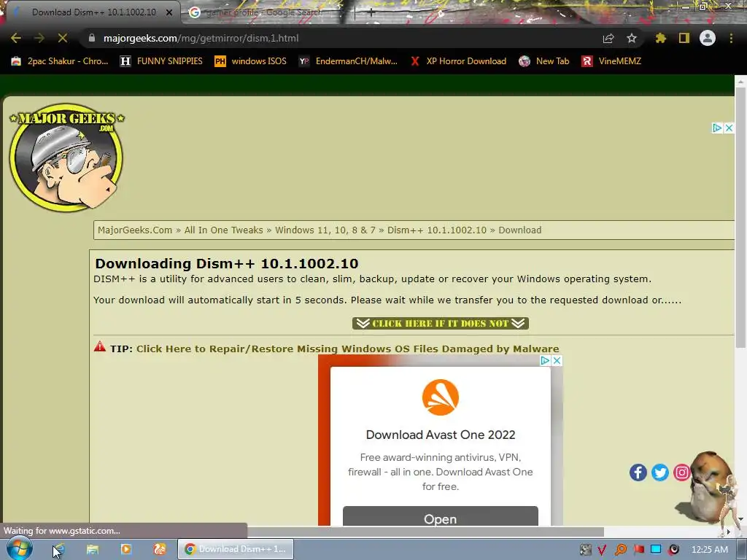Click the red flag Action Center tray icon
Image resolution: width=747 pixels, height=560 pixels.
tap(638, 550)
